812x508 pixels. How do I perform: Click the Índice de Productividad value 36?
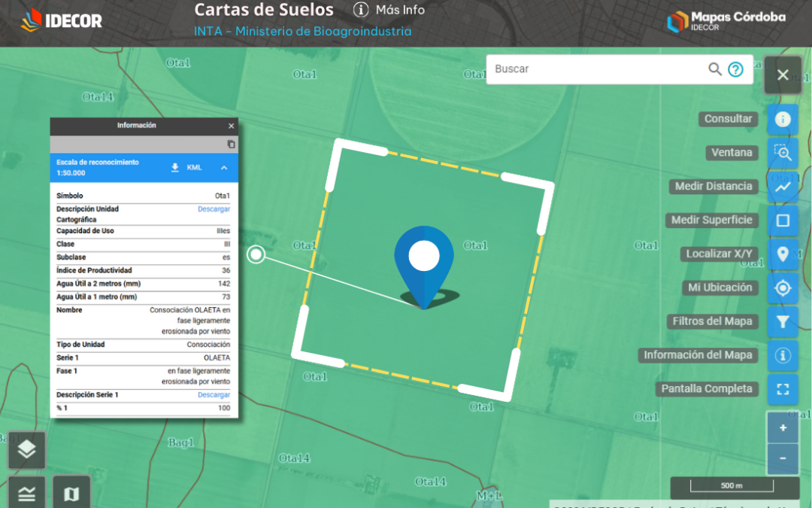(x=226, y=270)
